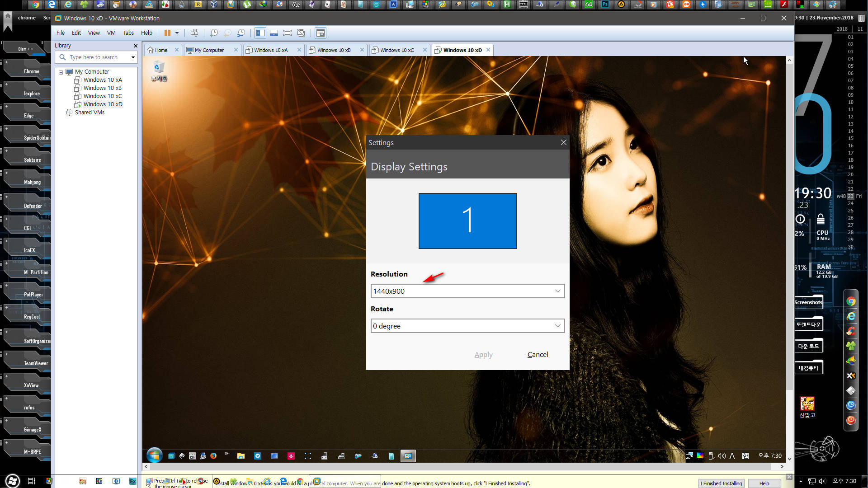868x488 pixels.
Task: Click the host volume tray icon
Action: pyautogui.click(x=822, y=481)
